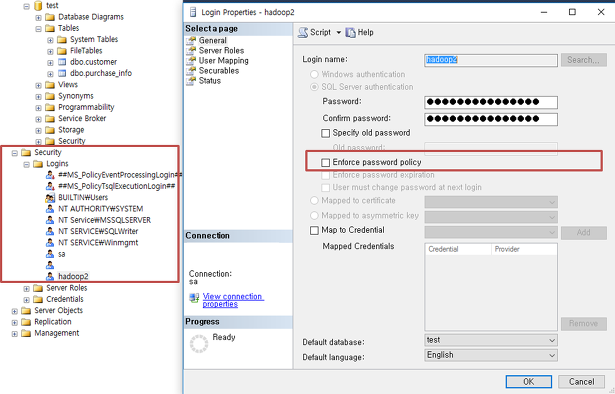Click the Database Diagrams folder icon
Screen dimensions: 615x394
click(x=50, y=17)
